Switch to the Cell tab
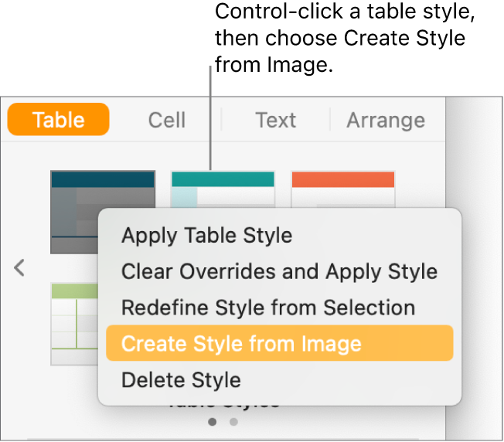The width and height of the screenshot is (504, 442). click(167, 120)
